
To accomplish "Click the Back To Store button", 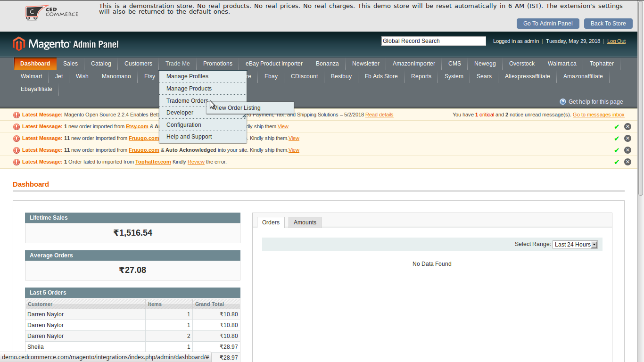I will (608, 24).
